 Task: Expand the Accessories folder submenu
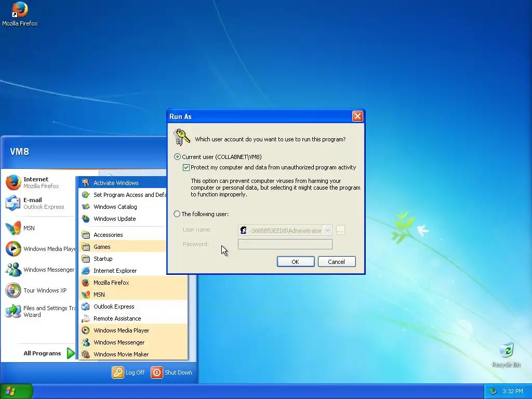click(x=123, y=235)
